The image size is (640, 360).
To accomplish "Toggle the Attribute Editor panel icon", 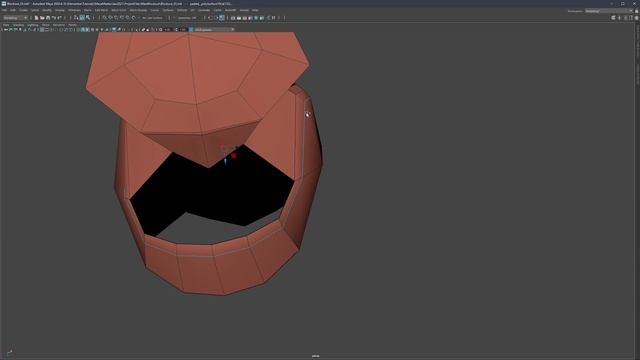I will [625, 18].
